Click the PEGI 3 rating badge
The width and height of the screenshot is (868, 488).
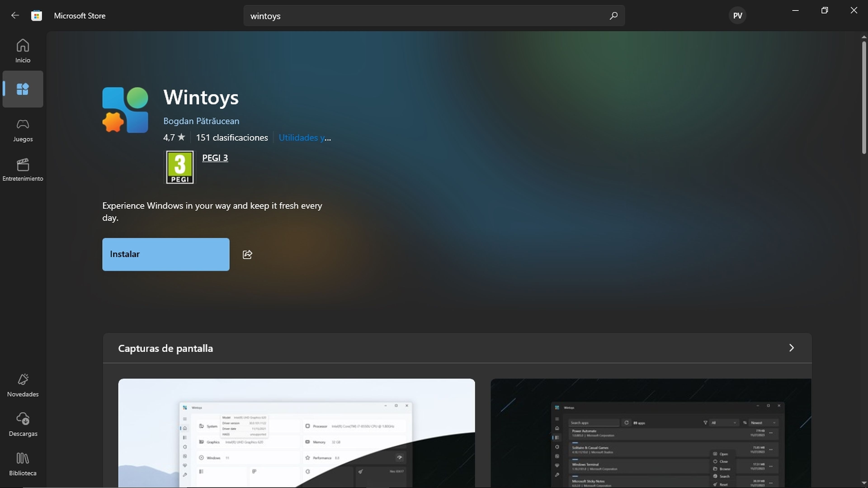[180, 167]
